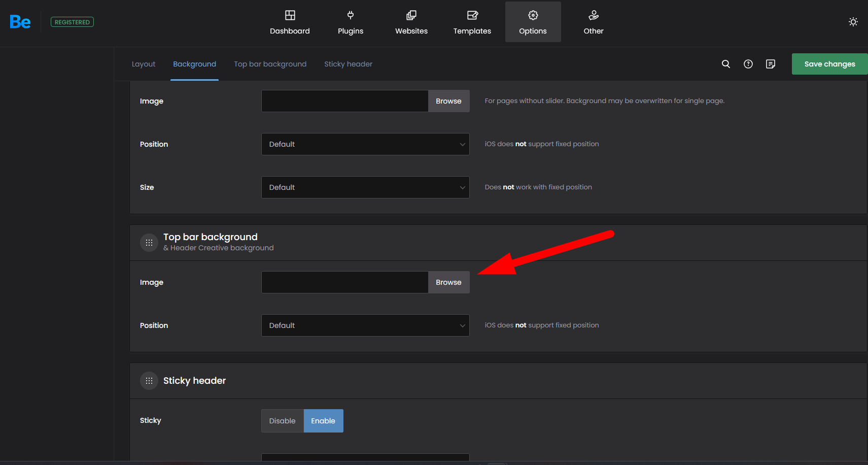This screenshot has width=868, height=465.
Task: Open the Templates section
Action: [472, 22]
